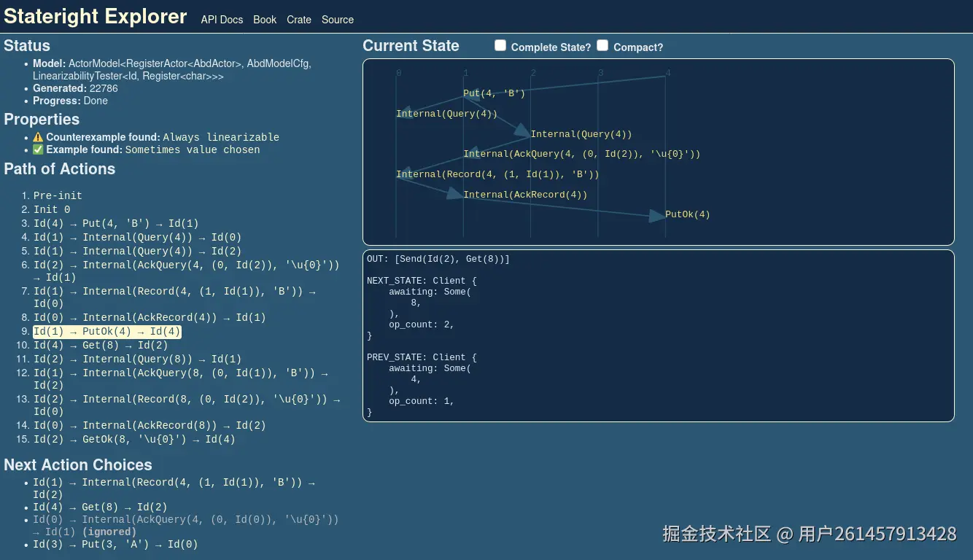Screen dimensions: 973x560
Task: Open the Crate page
Action: [x=299, y=20]
